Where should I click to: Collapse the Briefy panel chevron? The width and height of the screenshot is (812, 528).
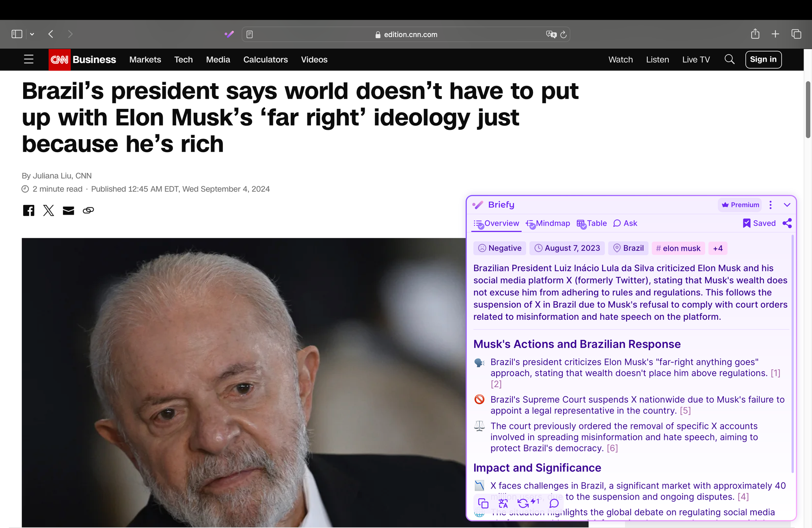pos(787,205)
